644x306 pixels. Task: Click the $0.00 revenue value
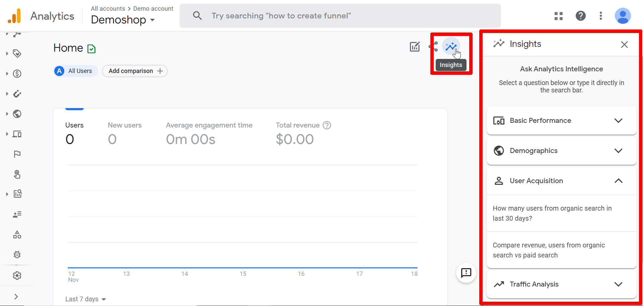(x=295, y=139)
